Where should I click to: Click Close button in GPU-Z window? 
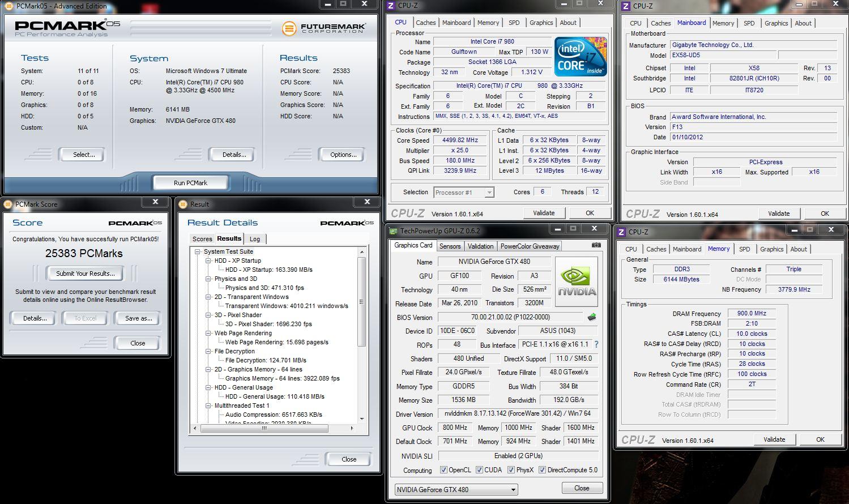tap(582, 488)
